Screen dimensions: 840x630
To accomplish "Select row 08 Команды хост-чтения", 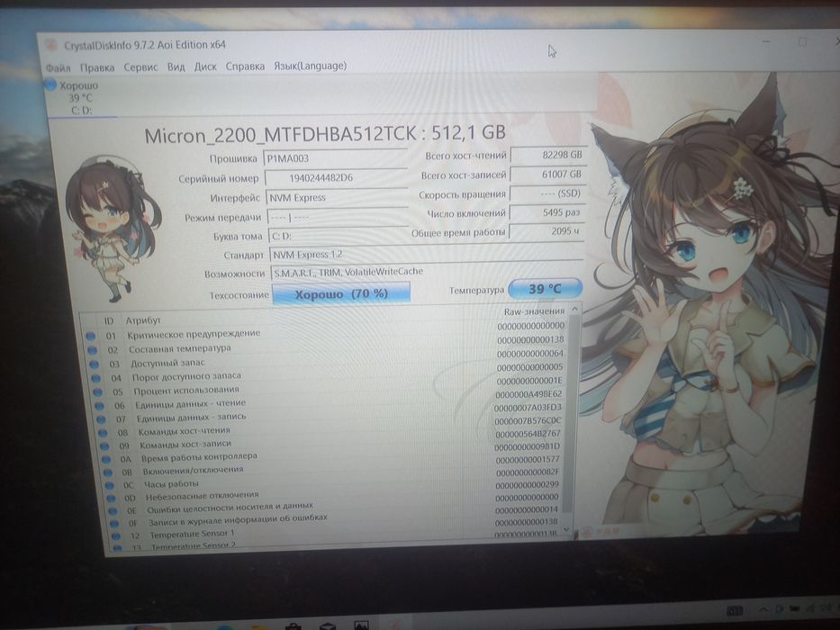I will pos(331,427).
